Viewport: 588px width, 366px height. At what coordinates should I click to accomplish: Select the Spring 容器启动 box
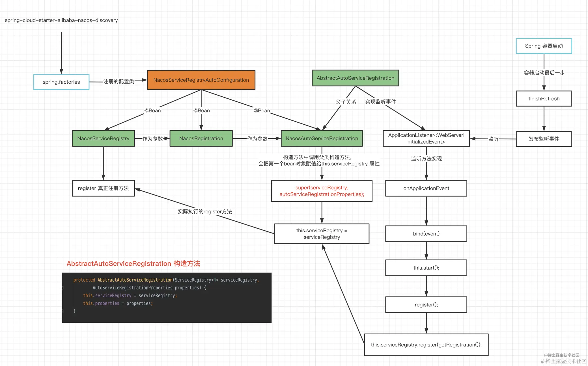[x=544, y=46]
